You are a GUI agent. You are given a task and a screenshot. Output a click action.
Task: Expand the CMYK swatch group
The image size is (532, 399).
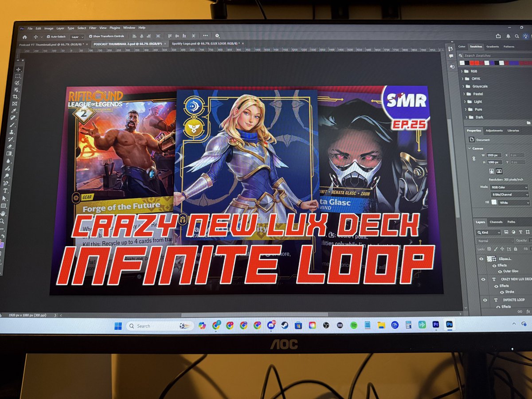tap(462, 78)
